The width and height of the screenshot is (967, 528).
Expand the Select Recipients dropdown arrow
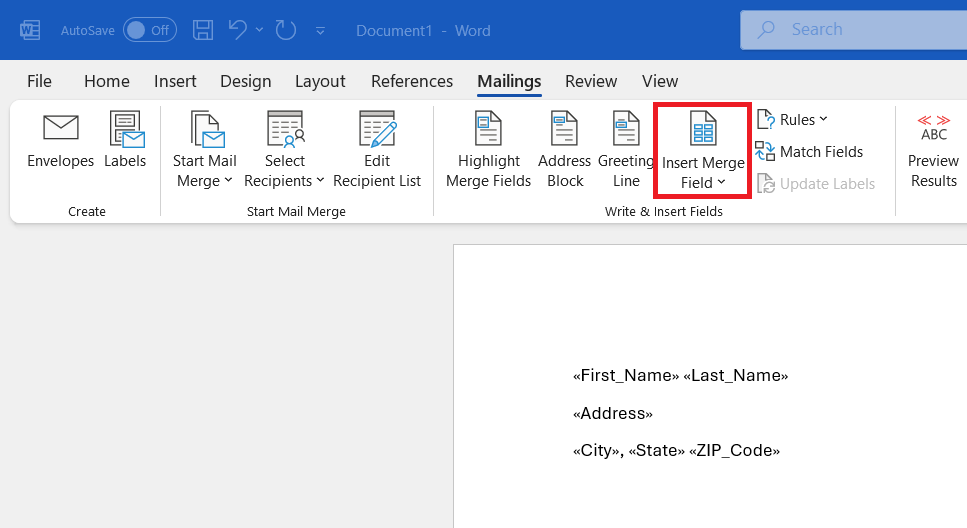point(320,180)
